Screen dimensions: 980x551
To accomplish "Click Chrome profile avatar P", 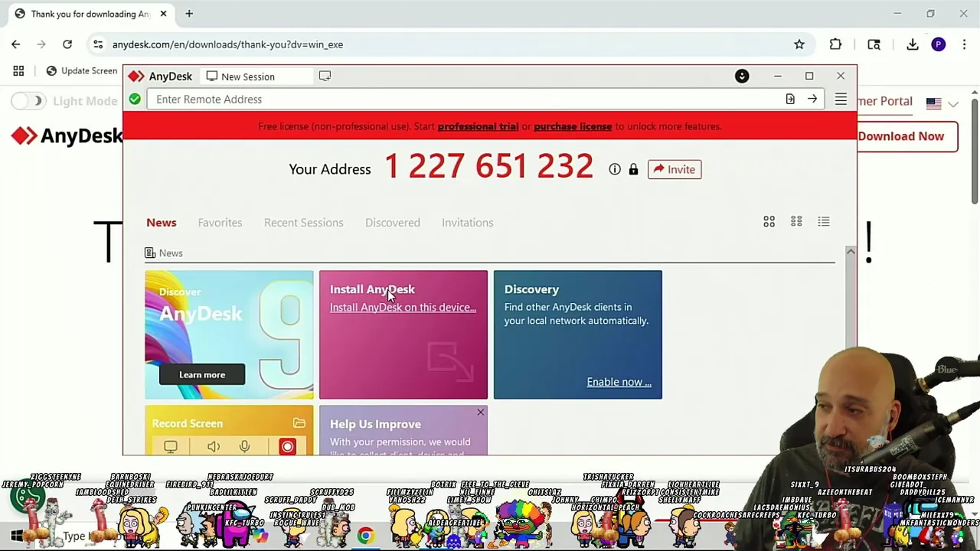I will pyautogui.click(x=939, y=44).
